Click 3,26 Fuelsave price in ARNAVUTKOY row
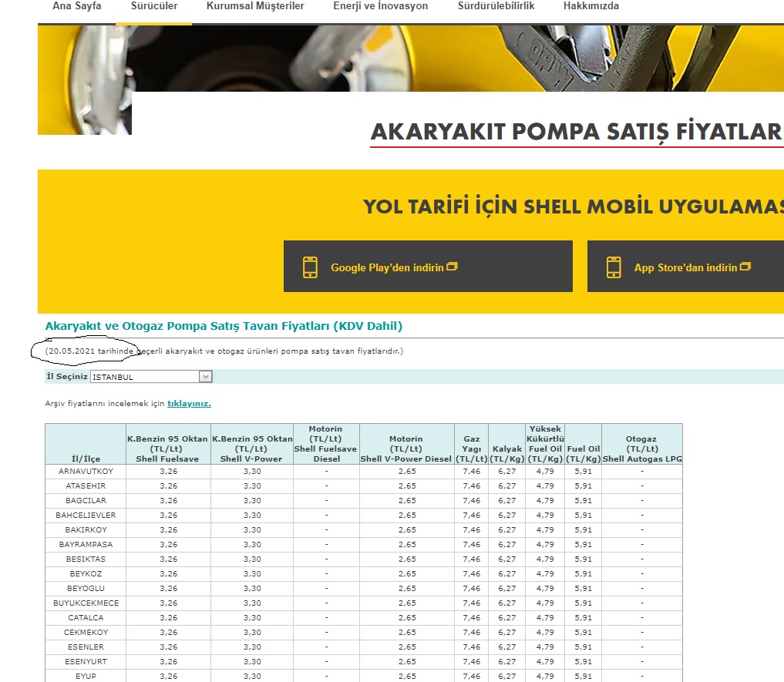The image size is (784, 682). 169,472
